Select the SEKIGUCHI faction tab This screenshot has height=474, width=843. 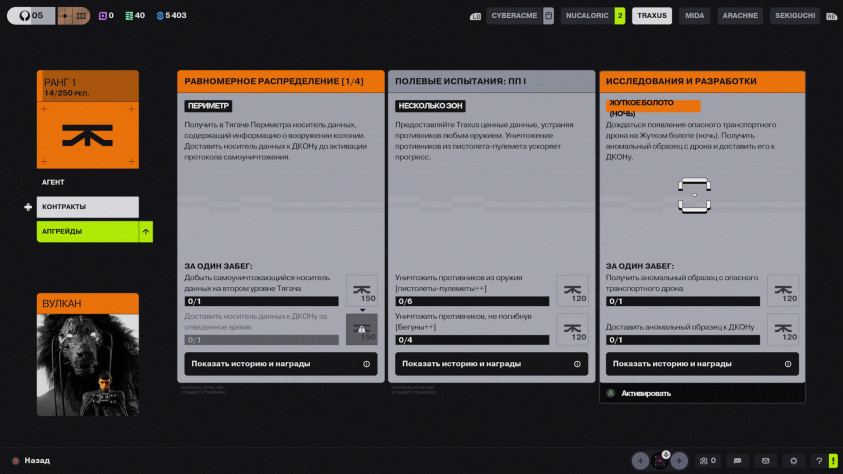tap(795, 16)
